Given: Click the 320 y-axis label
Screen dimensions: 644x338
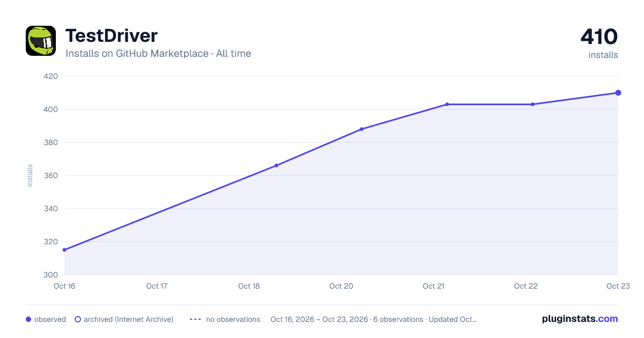Looking at the screenshot, I should click(x=50, y=241).
